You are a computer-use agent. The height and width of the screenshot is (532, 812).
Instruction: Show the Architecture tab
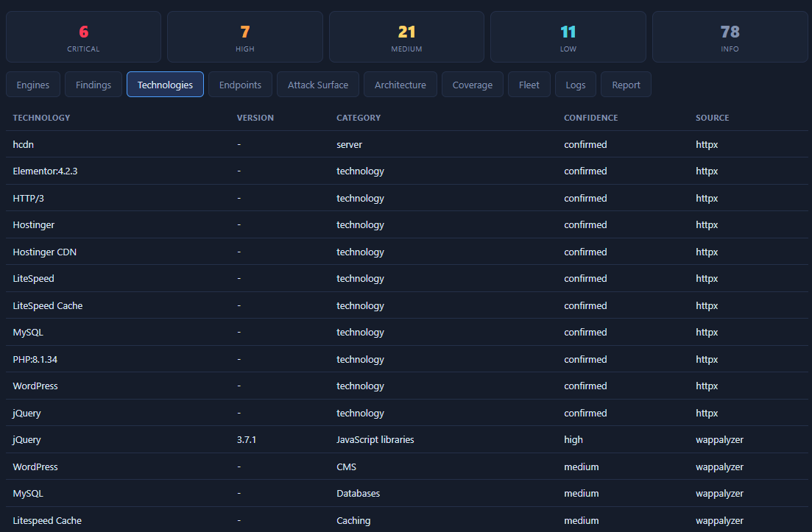[x=400, y=85]
